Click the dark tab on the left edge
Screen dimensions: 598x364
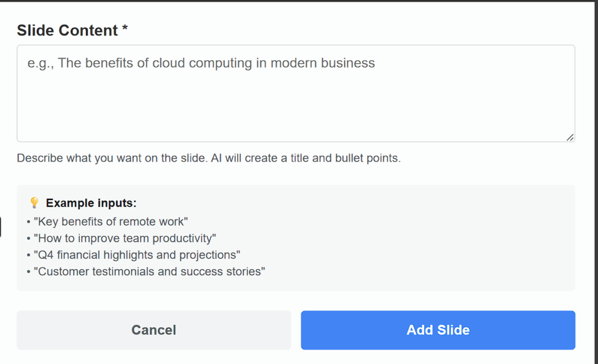1,227
